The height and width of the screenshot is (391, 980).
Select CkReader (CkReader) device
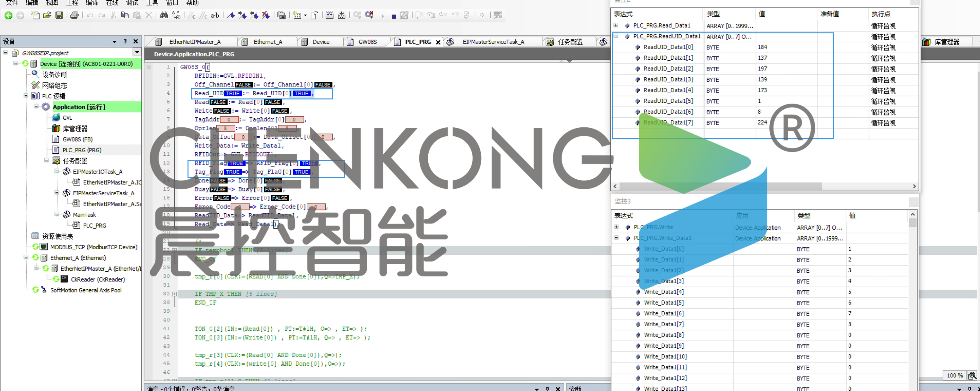98,279
